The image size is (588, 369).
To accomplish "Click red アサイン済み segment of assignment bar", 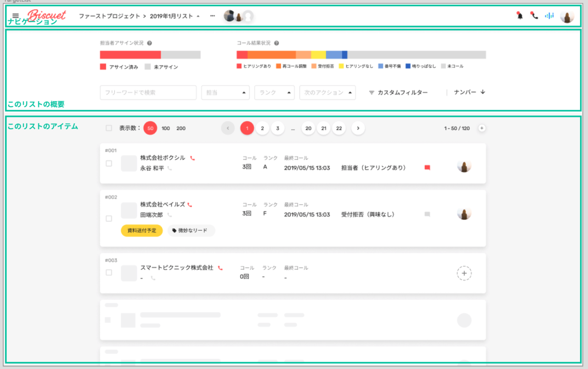I will (x=130, y=55).
